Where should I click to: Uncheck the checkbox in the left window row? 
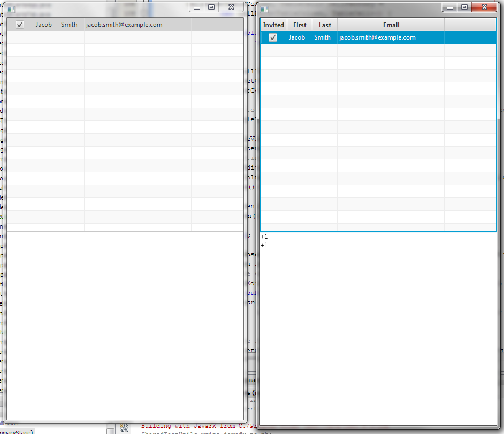tap(20, 25)
